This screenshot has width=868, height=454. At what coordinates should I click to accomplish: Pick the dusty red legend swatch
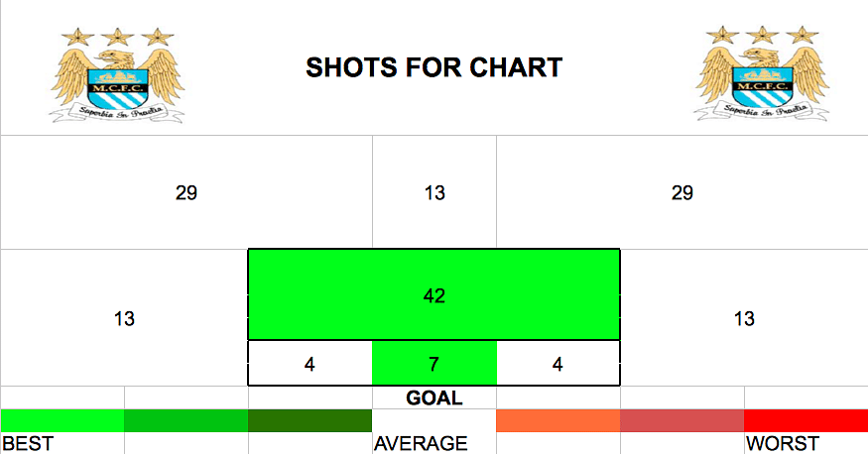click(x=682, y=421)
